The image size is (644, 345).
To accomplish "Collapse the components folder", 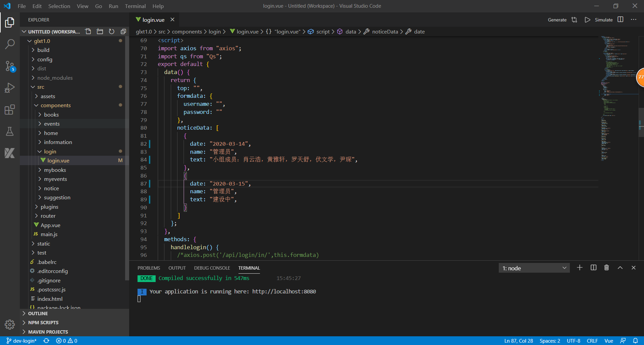I will tap(55, 105).
